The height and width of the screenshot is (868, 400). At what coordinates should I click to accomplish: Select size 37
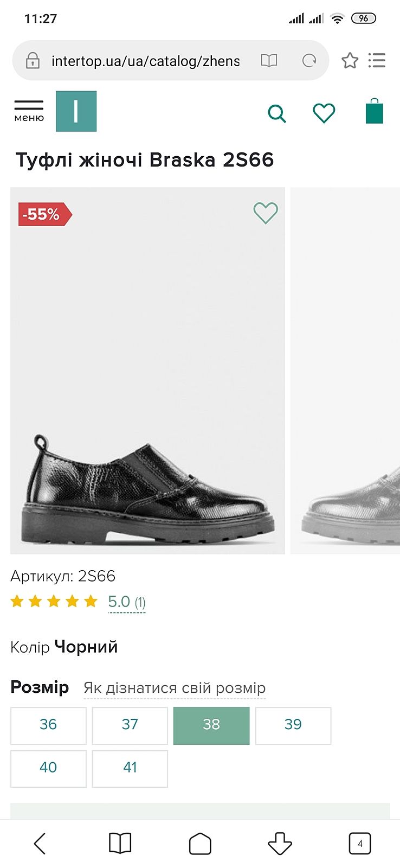pos(130,725)
